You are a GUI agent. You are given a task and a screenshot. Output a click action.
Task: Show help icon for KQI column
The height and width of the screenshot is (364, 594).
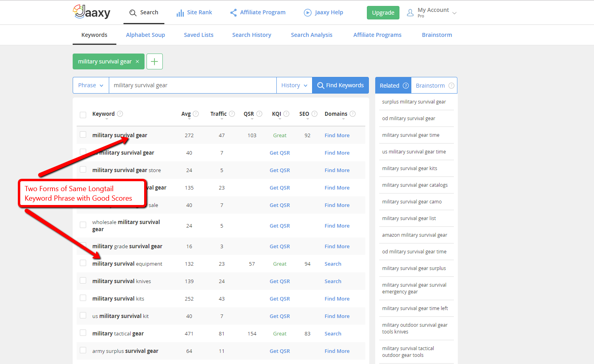click(286, 114)
